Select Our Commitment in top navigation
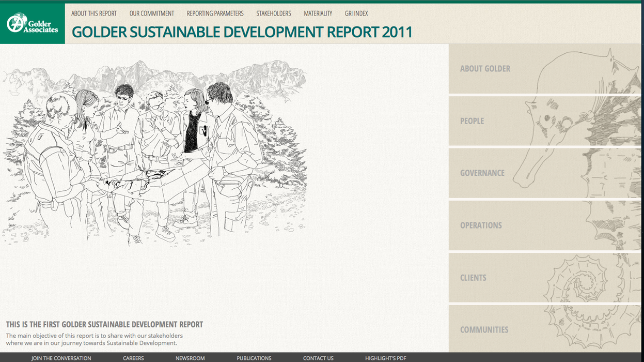This screenshot has width=644, height=362. tap(152, 13)
